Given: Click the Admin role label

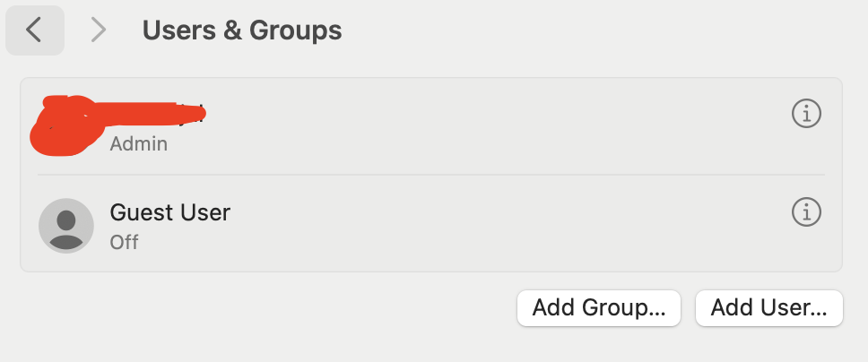Looking at the screenshot, I should tap(138, 143).
